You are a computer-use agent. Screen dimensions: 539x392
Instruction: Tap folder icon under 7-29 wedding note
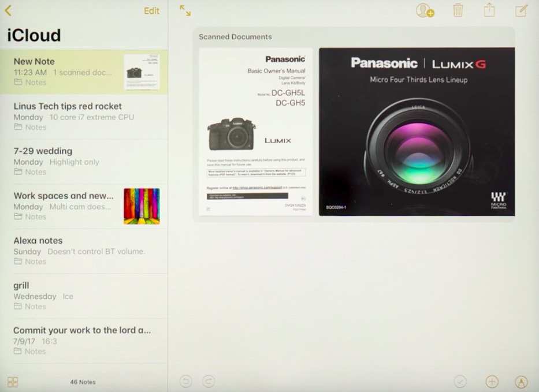18,171
